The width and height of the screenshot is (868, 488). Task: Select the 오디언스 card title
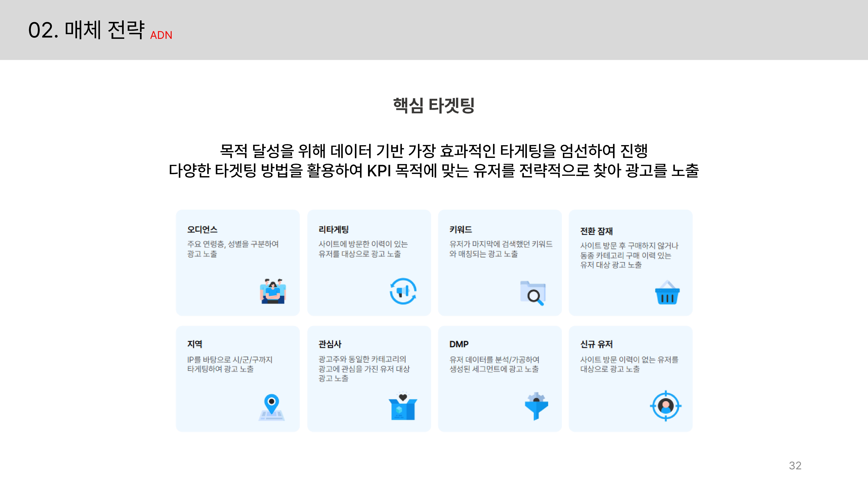pyautogui.click(x=202, y=230)
